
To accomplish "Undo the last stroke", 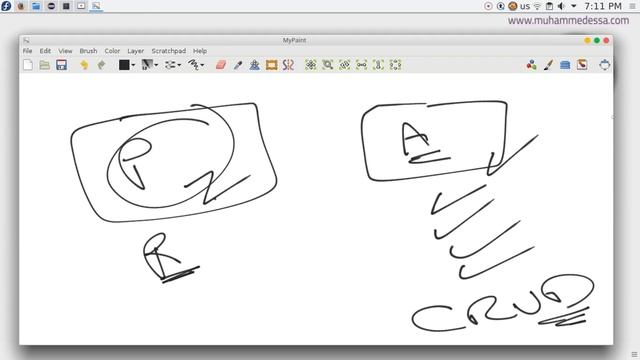I will (84, 65).
